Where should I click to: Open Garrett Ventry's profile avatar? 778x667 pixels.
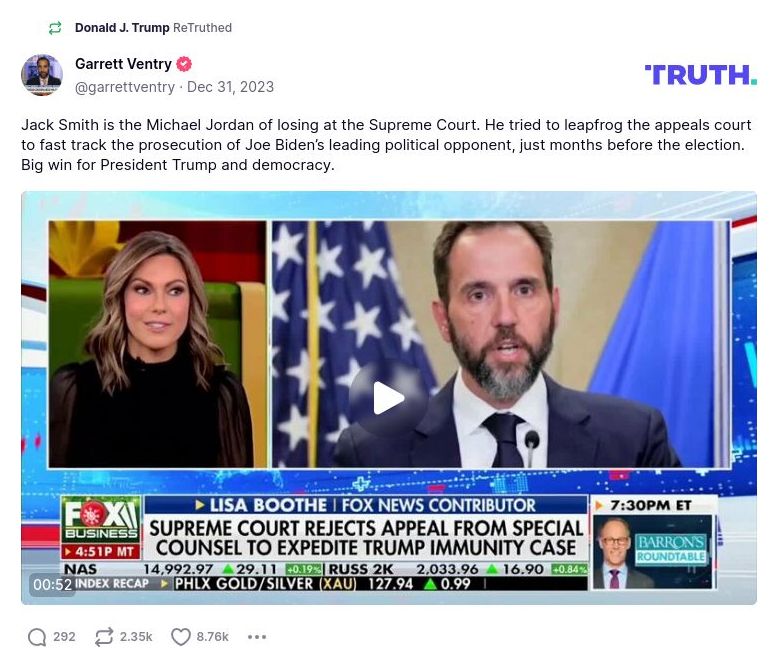42,75
